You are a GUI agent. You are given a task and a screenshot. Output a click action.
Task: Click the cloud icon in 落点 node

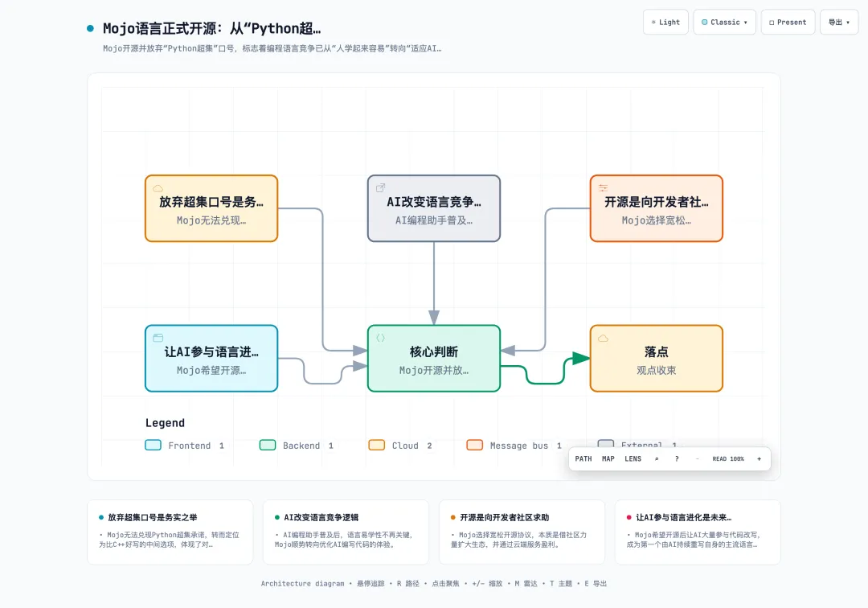tap(603, 338)
